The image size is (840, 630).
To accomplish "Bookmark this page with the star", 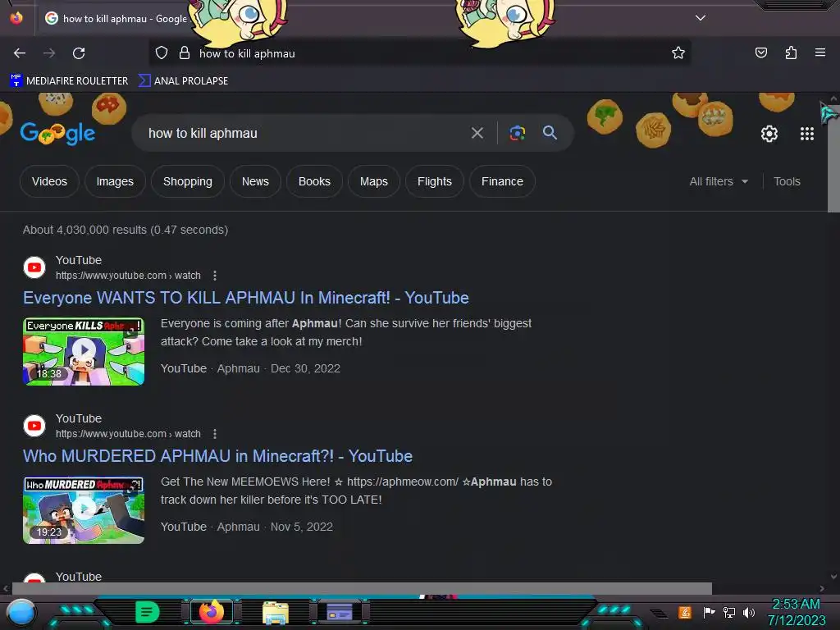I will point(678,53).
